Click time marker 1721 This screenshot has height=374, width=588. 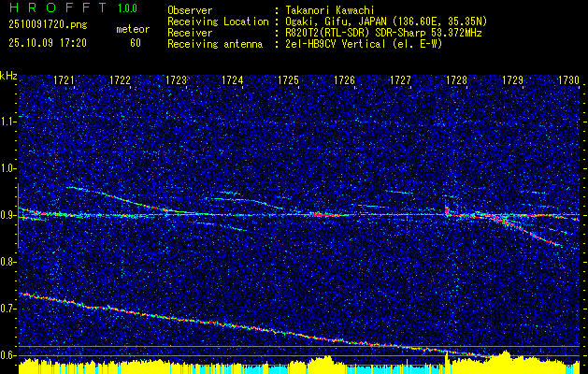(x=64, y=80)
